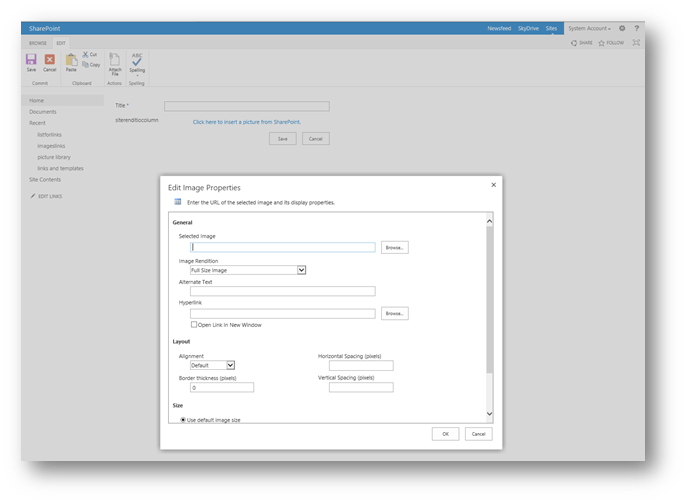Confirm the dialog with OK
687x503 pixels.
click(x=445, y=434)
